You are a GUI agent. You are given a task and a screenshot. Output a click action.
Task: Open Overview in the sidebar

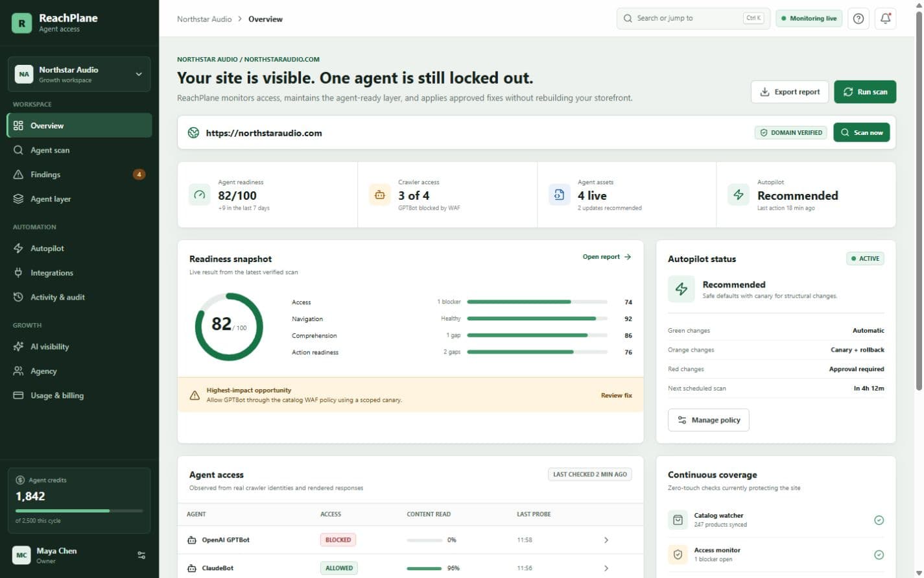pos(79,126)
